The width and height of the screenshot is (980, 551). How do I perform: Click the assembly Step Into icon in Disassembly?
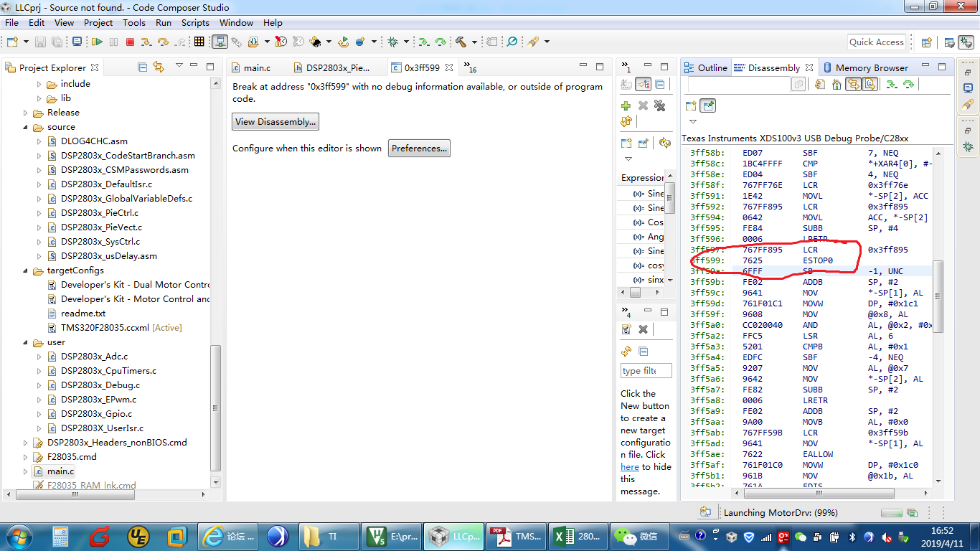891,84
